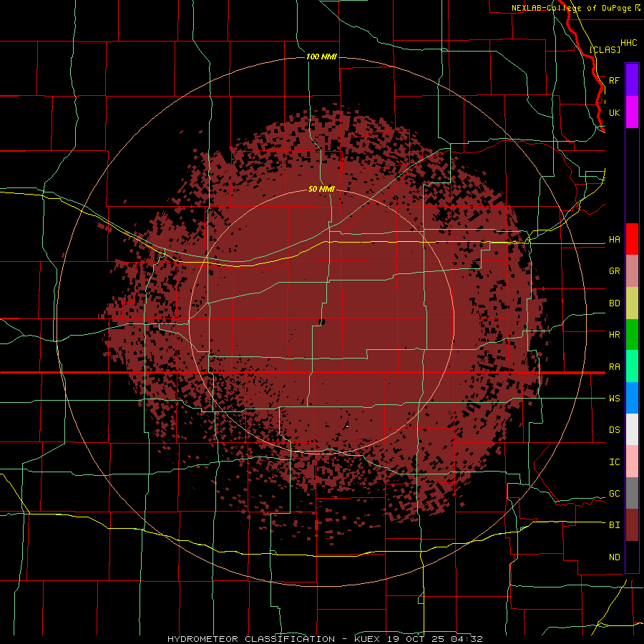Screen dimensions: 644x644
Task: Click the "RA" legend label
Action: click(x=614, y=367)
